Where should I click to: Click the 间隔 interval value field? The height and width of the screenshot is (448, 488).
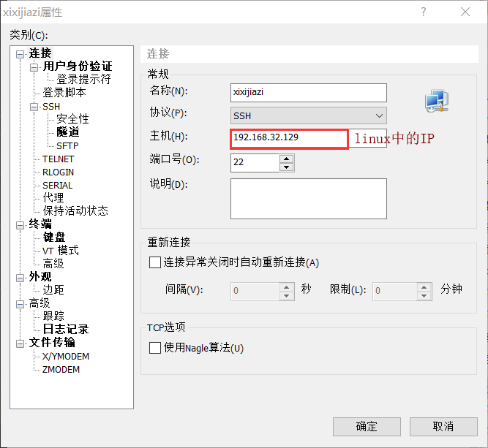pyautogui.click(x=255, y=292)
